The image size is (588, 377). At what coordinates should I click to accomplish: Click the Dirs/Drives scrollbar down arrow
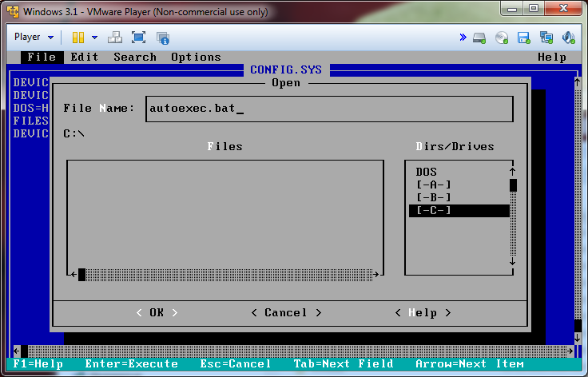coord(513,261)
